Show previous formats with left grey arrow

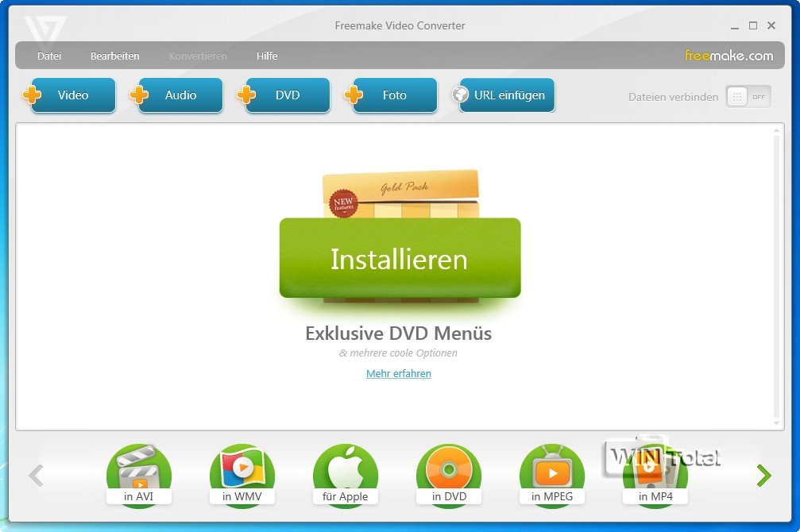click(x=36, y=476)
